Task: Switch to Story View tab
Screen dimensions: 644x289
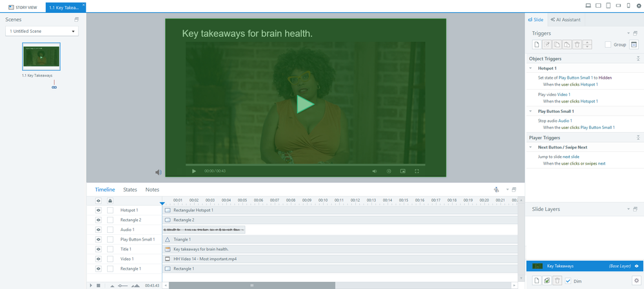Action: tap(23, 7)
